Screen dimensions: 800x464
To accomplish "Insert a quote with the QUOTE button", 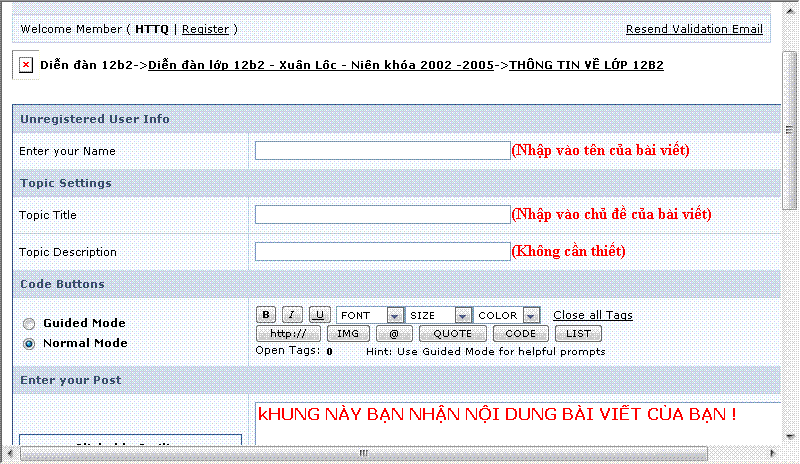I will pyautogui.click(x=453, y=333).
